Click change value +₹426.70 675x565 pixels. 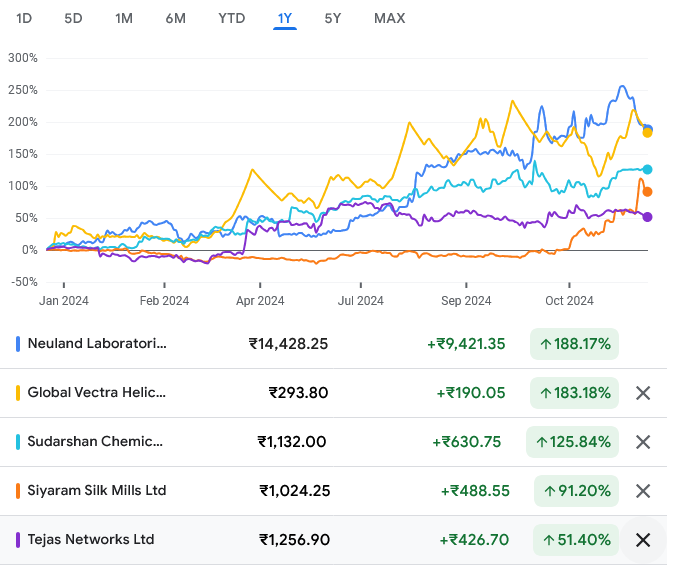click(474, 540)
